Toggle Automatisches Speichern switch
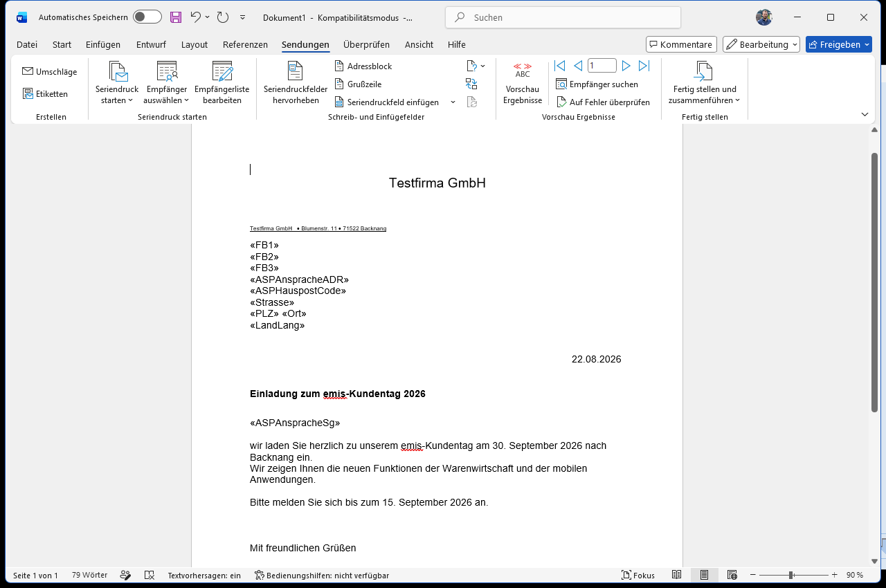The height and width of the screenshot is (588, 886). [147, 17]
